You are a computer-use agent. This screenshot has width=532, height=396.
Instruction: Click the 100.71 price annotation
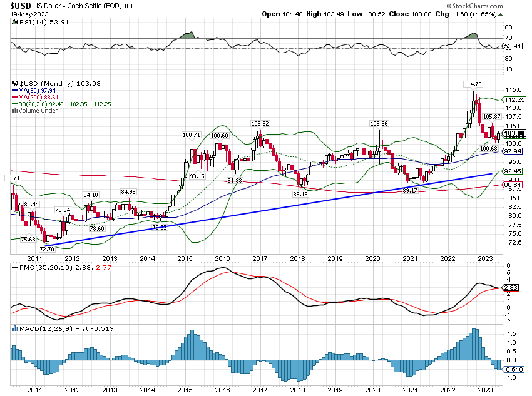[192, 135]
